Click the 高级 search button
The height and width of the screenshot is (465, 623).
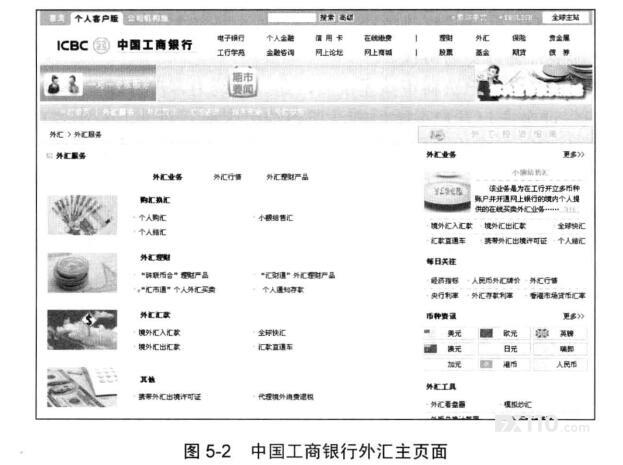pyautogui.click(x=346, y=17)
